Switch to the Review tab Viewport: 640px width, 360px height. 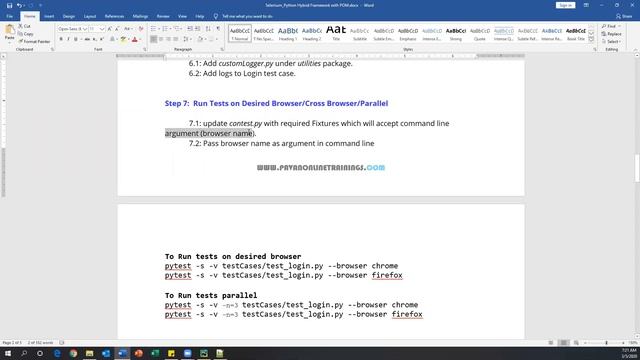coord(163,16)
